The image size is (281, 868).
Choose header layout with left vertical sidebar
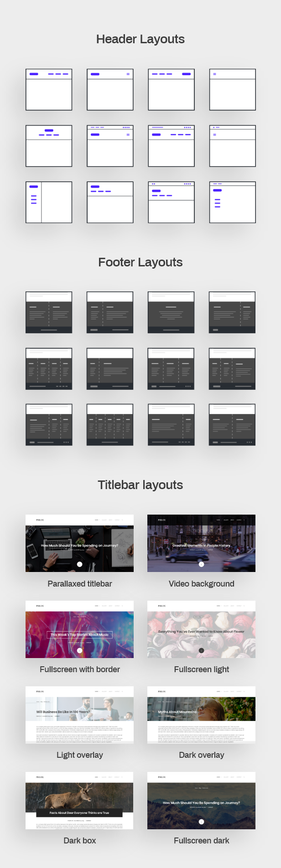tap(49, 202)
